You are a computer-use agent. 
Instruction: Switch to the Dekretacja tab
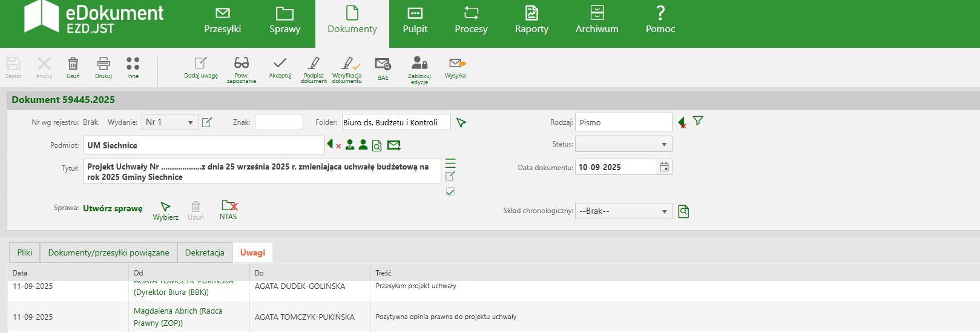pos(205,252)
